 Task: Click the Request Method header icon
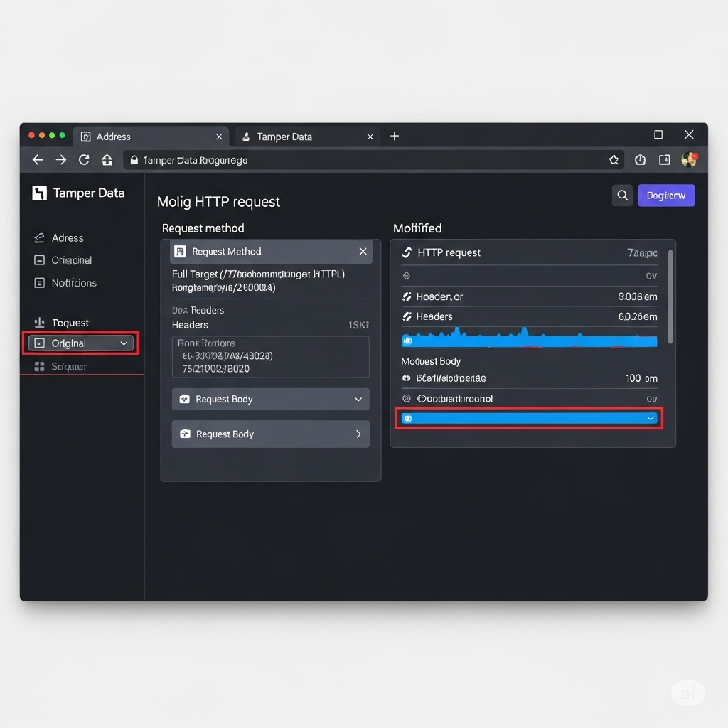[180, 252]
